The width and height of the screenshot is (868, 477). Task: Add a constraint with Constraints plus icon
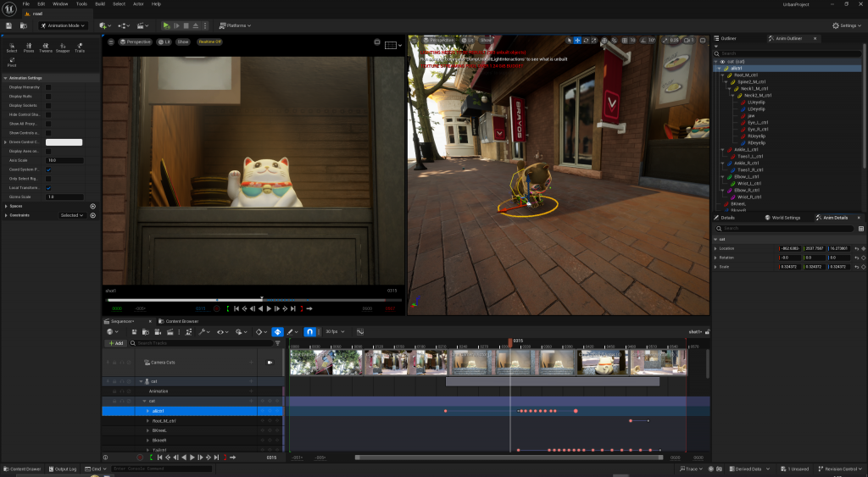pyautogui.click(x=93, y=215)
